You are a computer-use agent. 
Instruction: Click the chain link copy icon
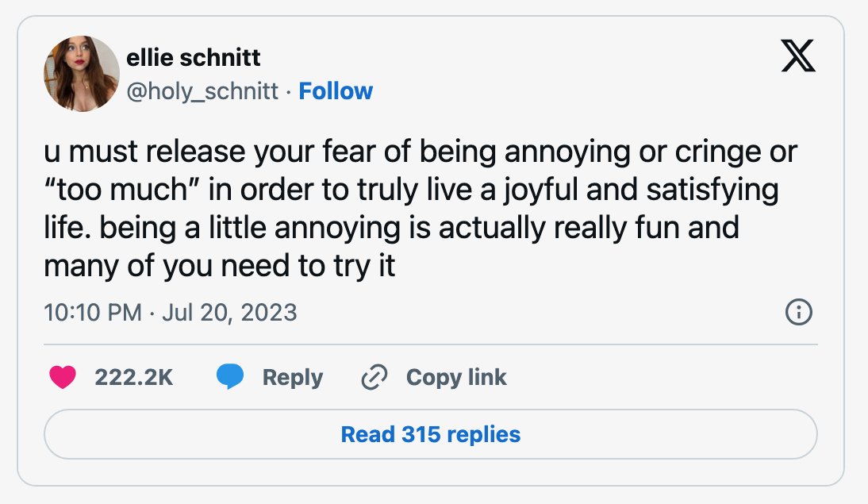tap(374, 377)
